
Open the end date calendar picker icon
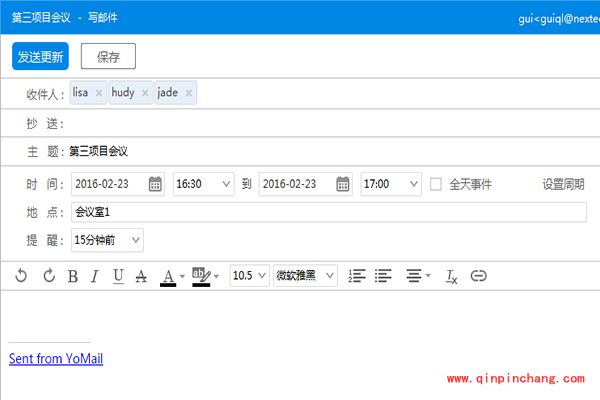click(343, 184)
